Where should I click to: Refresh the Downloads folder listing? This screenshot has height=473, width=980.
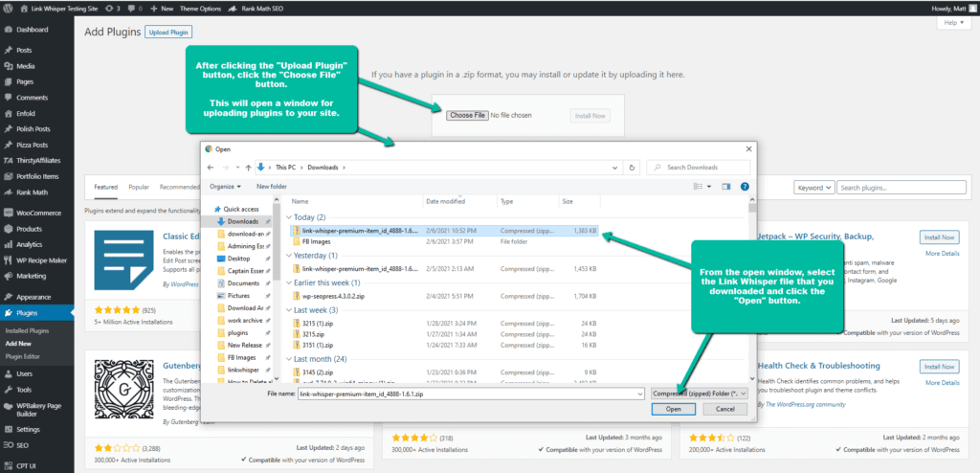click(x=633, y=168)
